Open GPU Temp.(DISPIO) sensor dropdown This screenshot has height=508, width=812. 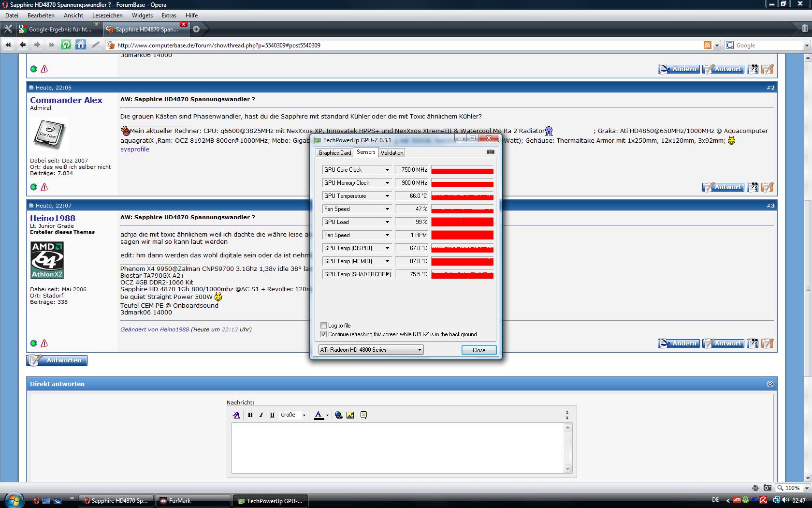tap(387, 248)
